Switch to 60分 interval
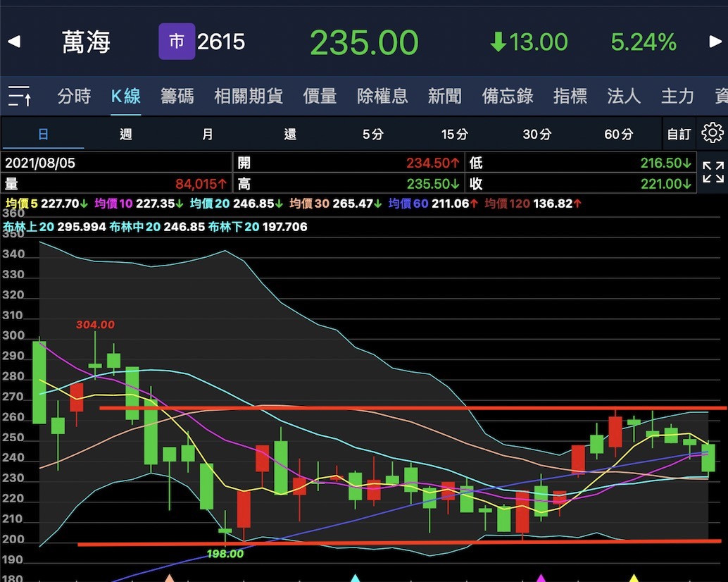The height and width of the screenshot is (582, 728). [619, 135]
